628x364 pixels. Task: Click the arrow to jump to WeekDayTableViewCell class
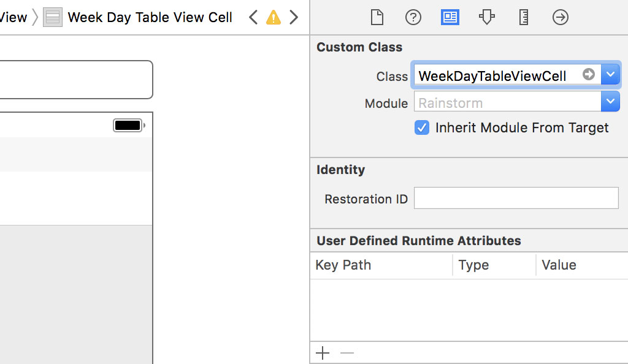[588, 74]
